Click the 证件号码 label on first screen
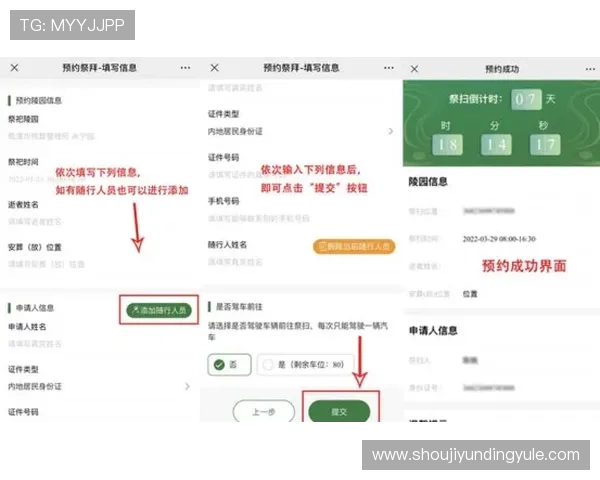 click(x=23, y=412)
